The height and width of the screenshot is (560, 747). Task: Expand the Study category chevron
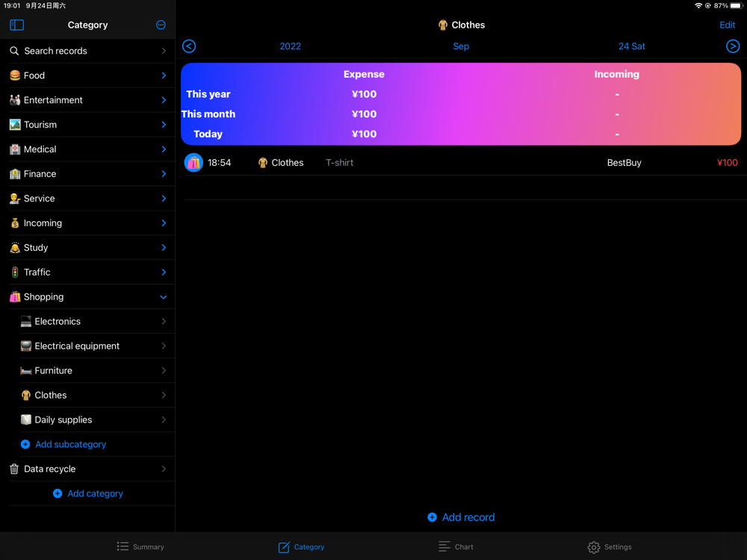tap(164, 248)
